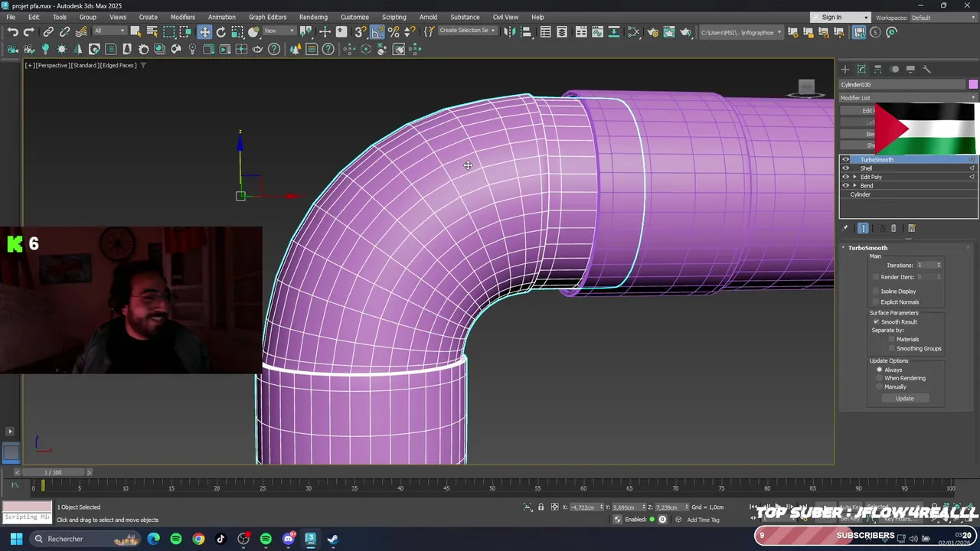Click the Cylinder030 object color swatch
Screen dimensions: 980x551
972,84
